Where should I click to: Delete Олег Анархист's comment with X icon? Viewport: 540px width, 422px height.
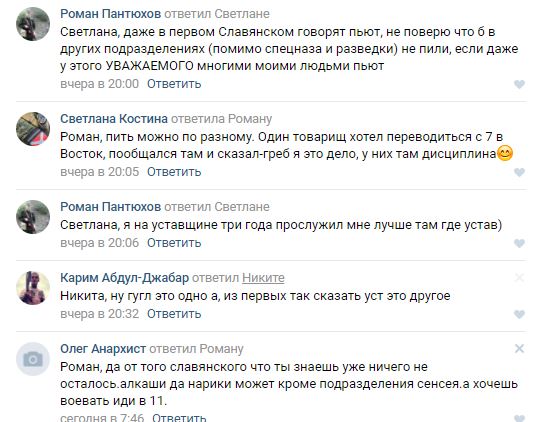[x=519, y=349]
